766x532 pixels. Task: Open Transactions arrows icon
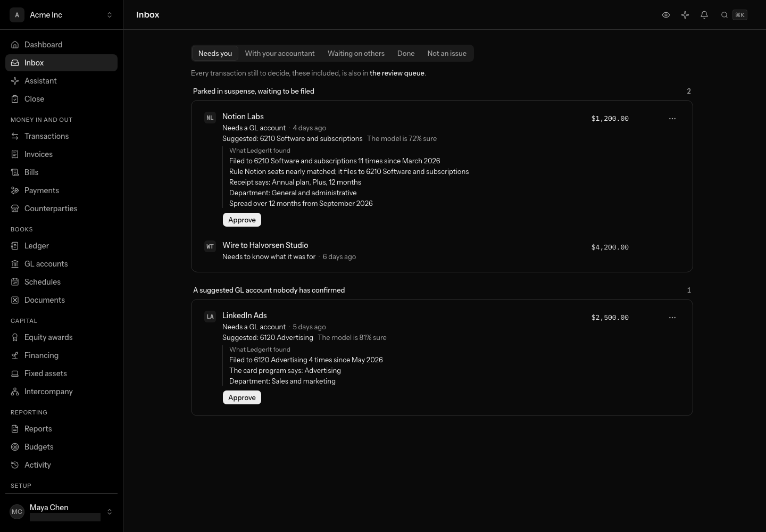pos(15,136)
